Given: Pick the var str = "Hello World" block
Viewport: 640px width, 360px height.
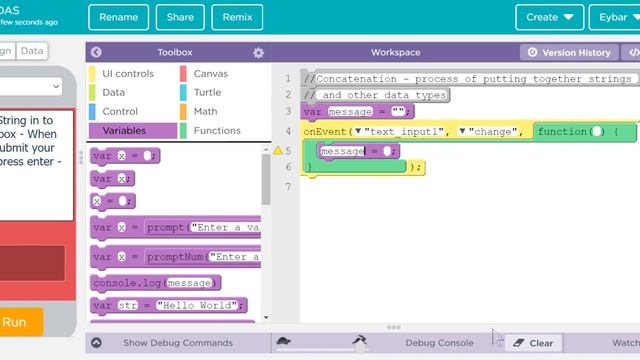Looking at the screenshot, I should tap(168, 305).
